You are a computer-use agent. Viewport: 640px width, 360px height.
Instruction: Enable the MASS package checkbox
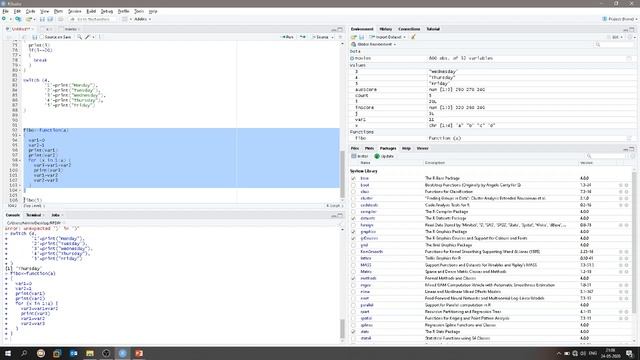[x=353, y=265]
